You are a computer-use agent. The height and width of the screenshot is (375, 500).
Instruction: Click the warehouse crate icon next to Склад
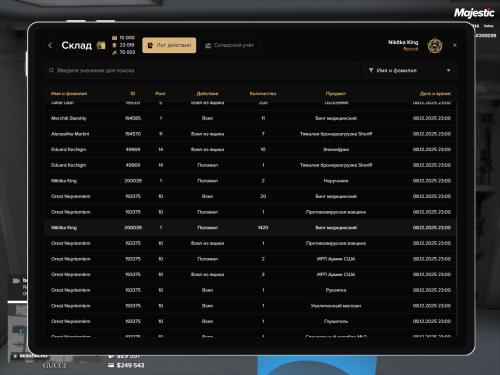point(101,45)
